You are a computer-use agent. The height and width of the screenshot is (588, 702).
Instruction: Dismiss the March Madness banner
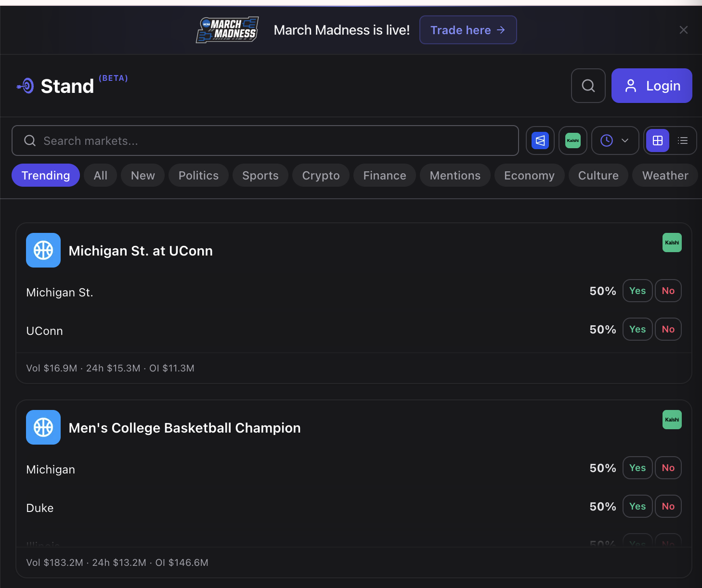click(x=683, y=30)
